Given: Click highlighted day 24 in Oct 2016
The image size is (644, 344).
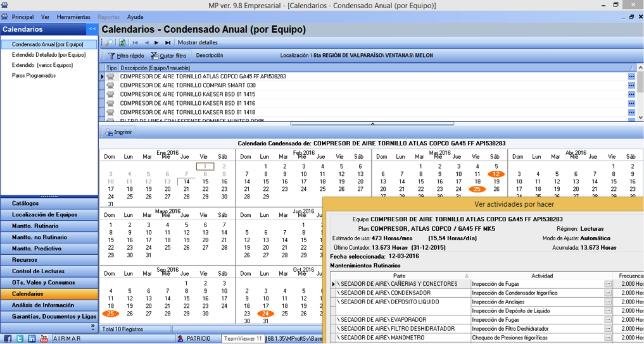Looking at the screenshot, I should click(266, 313).
